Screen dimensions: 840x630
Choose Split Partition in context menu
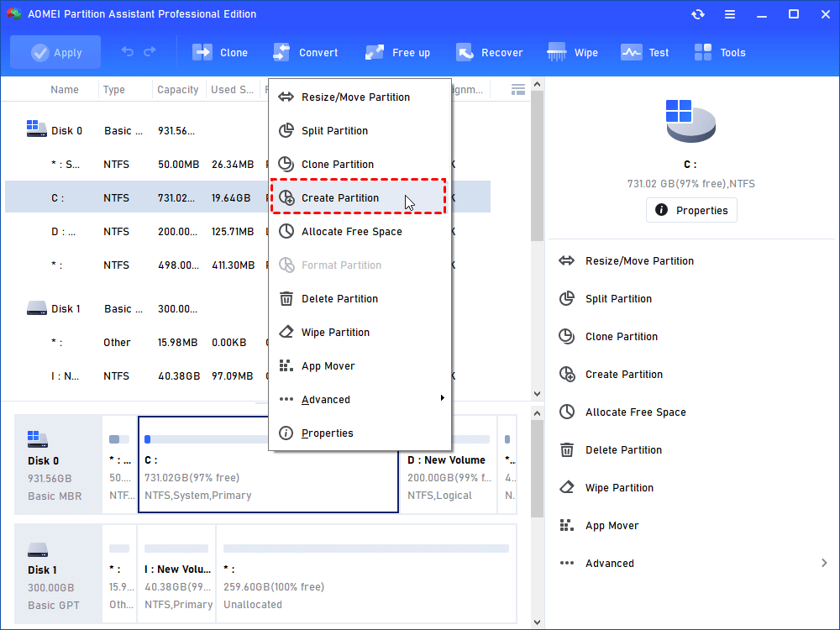tap(360, 131)
